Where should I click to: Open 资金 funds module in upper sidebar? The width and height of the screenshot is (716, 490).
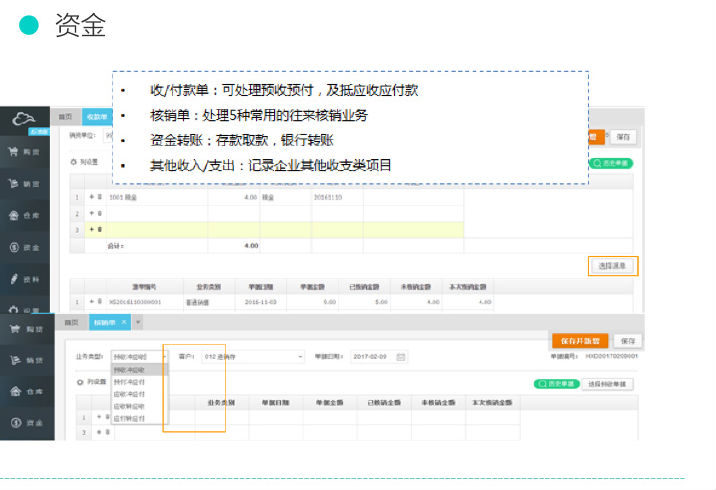point(27,247)
